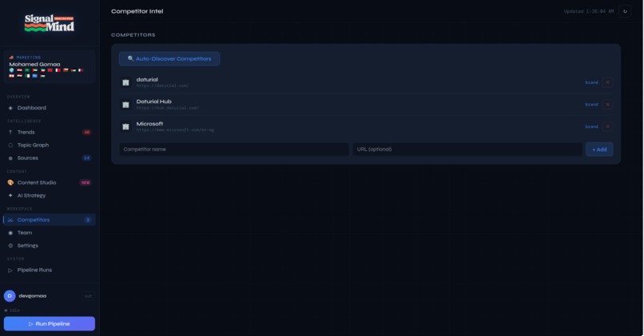
Task: Click building icon for Daturial Hub
Action: (x=125, y=105)
